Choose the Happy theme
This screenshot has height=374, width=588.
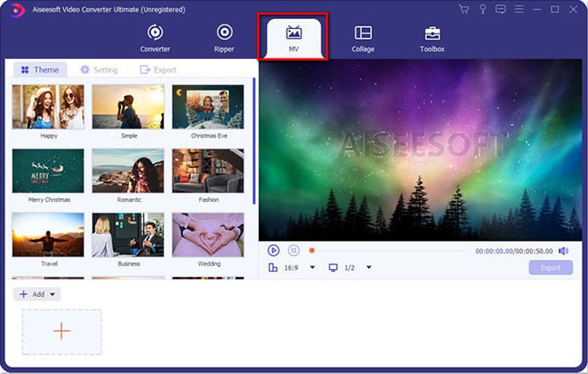pyautogui.click(x=48, y=107)
